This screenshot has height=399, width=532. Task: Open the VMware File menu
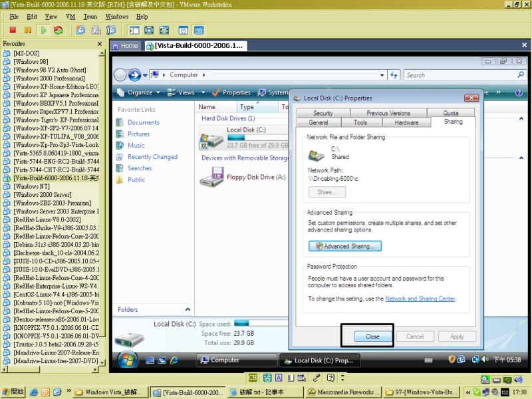point(14,17)
